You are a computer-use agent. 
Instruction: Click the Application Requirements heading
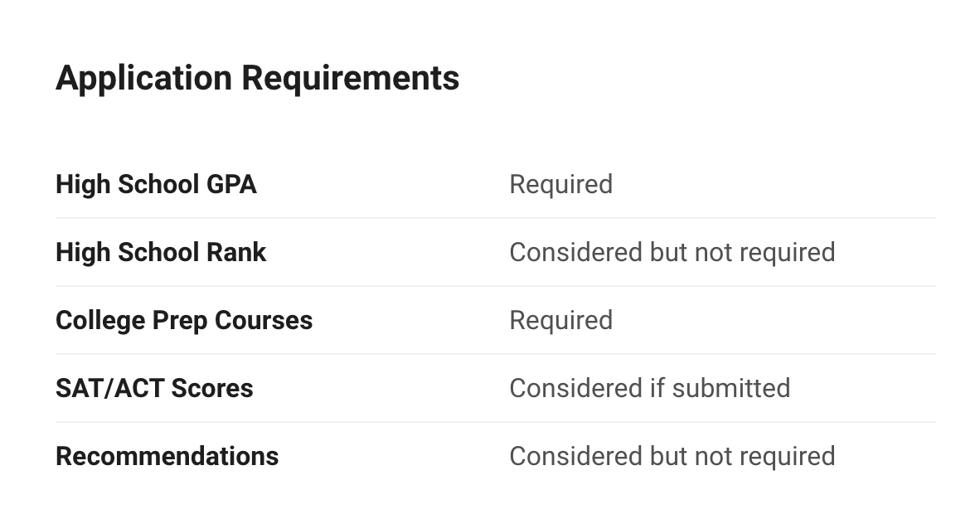[257, 79]
